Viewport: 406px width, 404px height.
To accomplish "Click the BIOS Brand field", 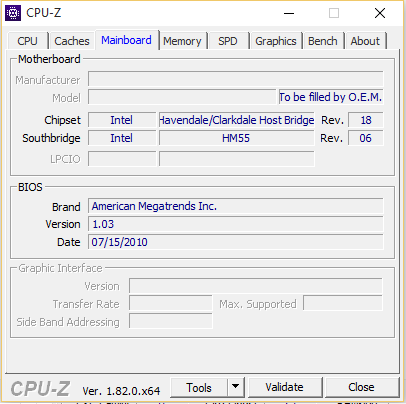I will 236,206.
